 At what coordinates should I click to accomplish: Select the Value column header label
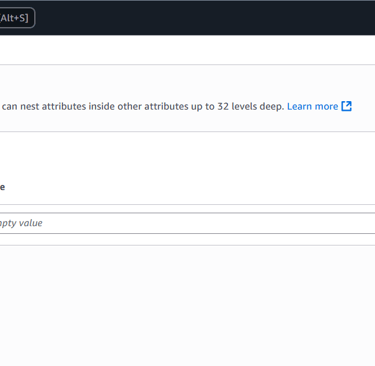pos(2,187)
